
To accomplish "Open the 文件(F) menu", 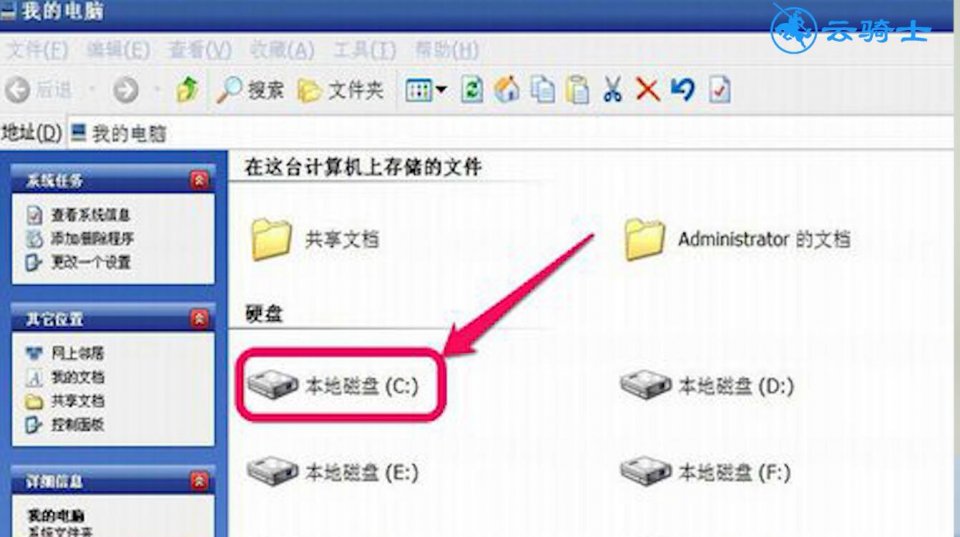I will pyautogui.click(x=37, y=50).
